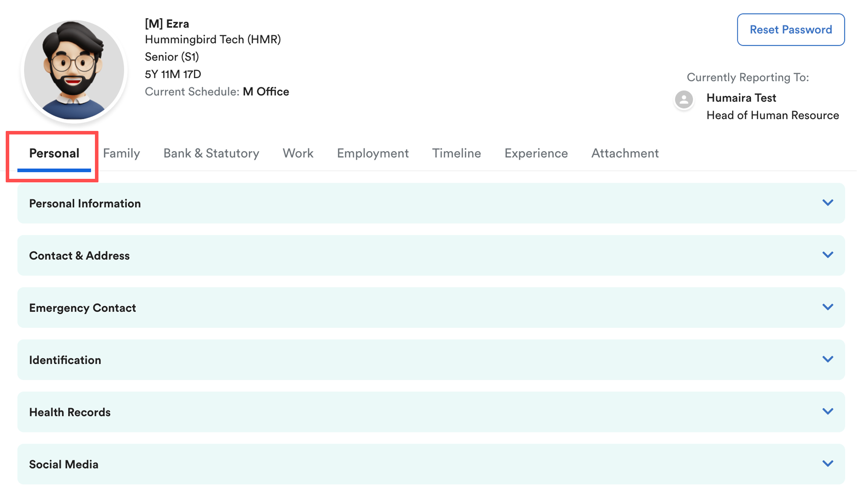Switch to the Experience tab
This screenshot has width=858, height=504.
(536, 153)
